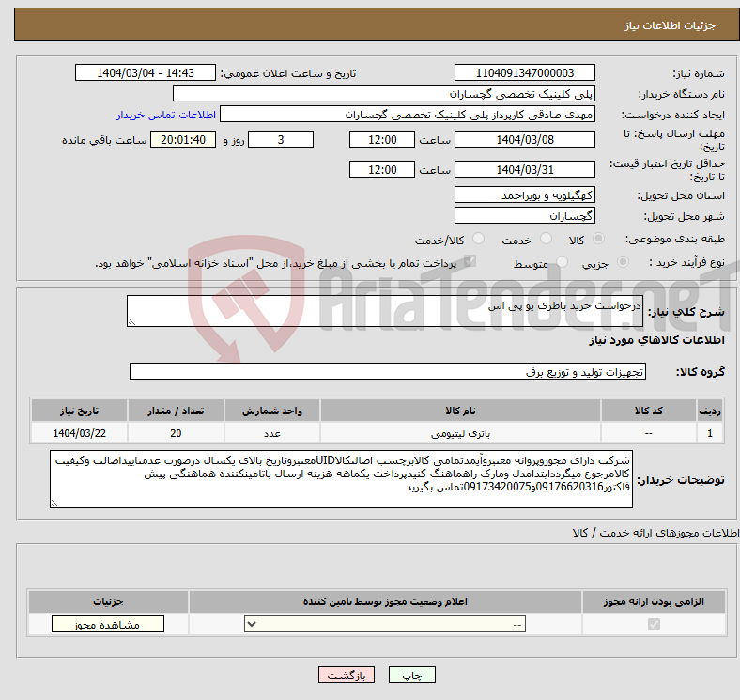Image resolution: width=740 pixels, height=700 pixels.
Task: Select the کالا/خدمت radio button
Action: pos(479,239)
